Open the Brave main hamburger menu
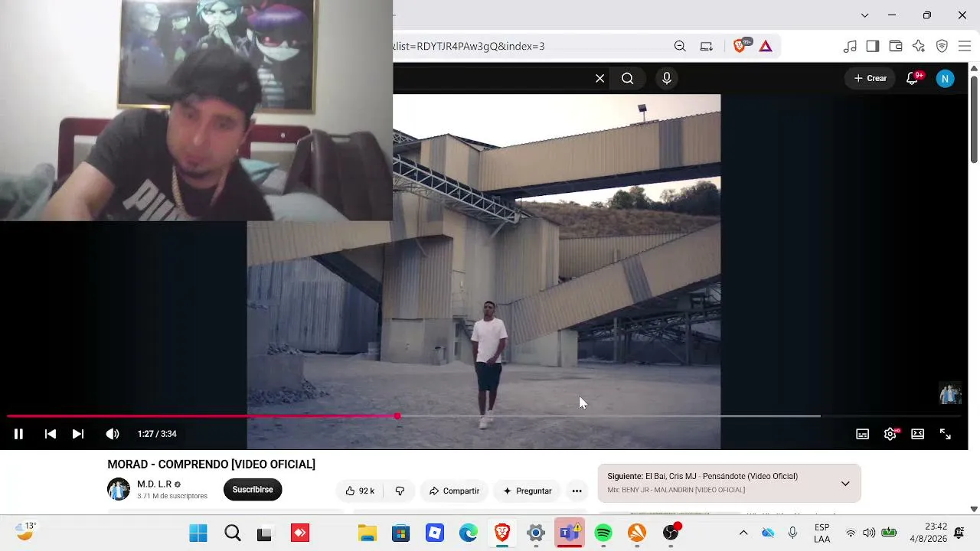The image size is (980, 551). tap(965, 46)
